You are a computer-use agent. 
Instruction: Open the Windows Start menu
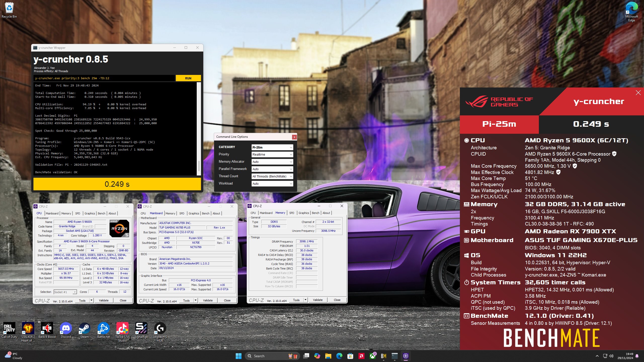(238, 356)
